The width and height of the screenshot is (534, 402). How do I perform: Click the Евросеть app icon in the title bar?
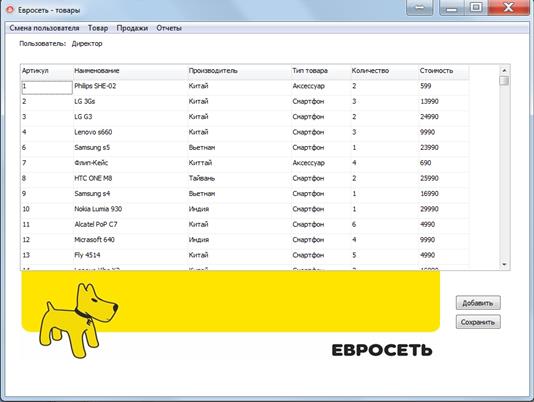pyautogui.click(x=11, y=10)
